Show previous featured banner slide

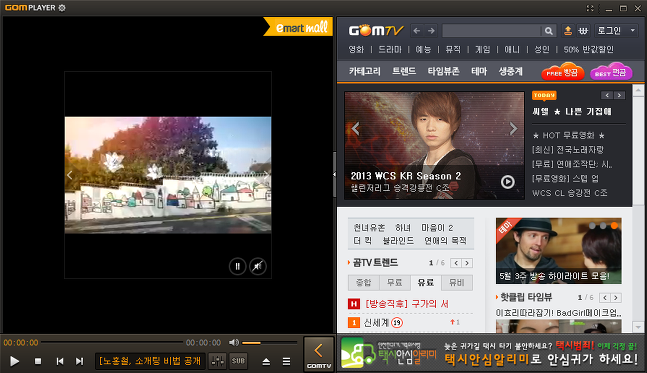(356, 129)
